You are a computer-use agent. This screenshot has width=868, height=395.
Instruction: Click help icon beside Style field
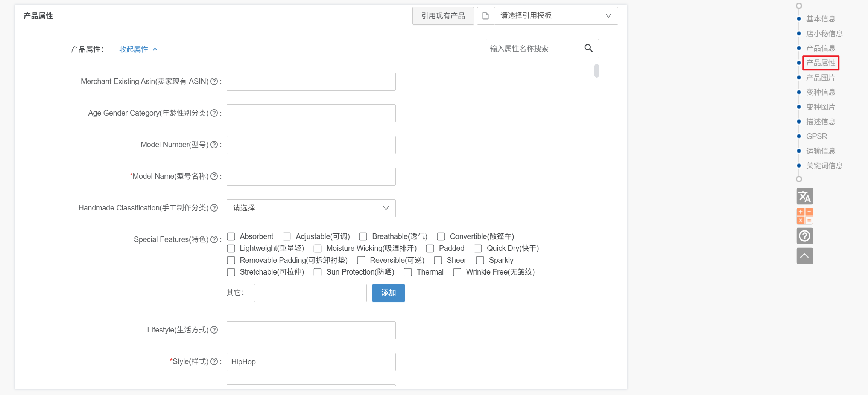[214, 361]
